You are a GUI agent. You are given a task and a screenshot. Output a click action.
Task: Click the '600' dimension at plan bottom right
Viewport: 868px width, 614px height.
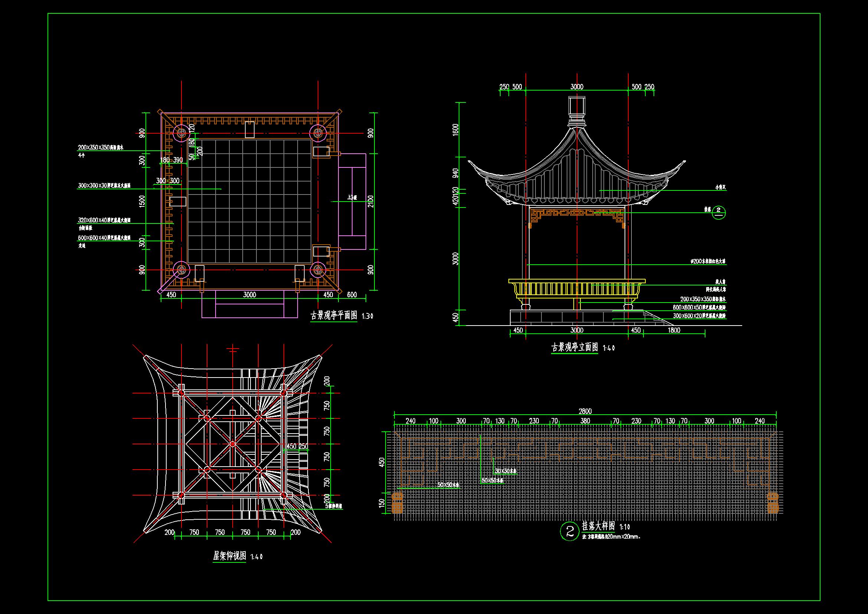(351, 295)
